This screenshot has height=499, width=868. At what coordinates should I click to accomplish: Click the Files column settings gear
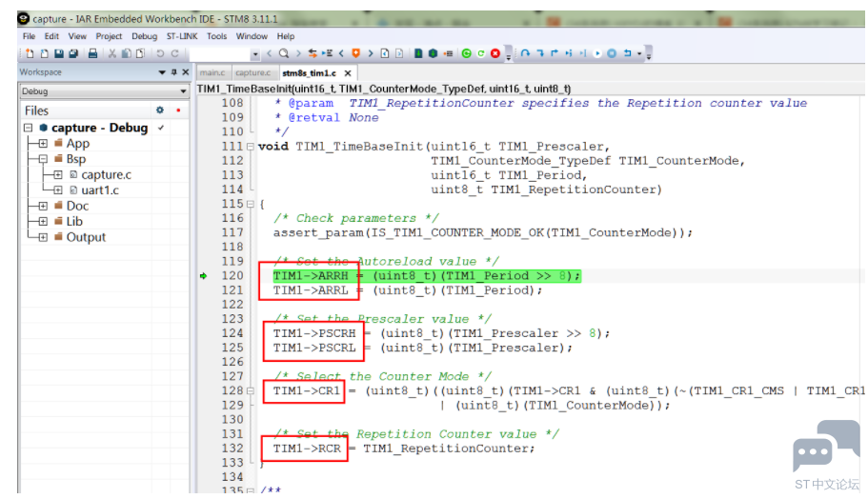click(160, 110)
